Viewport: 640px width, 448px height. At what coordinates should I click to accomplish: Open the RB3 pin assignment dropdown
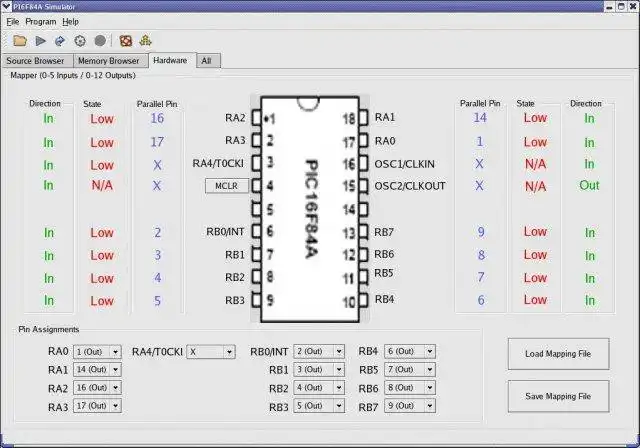(x=319, y=406)
